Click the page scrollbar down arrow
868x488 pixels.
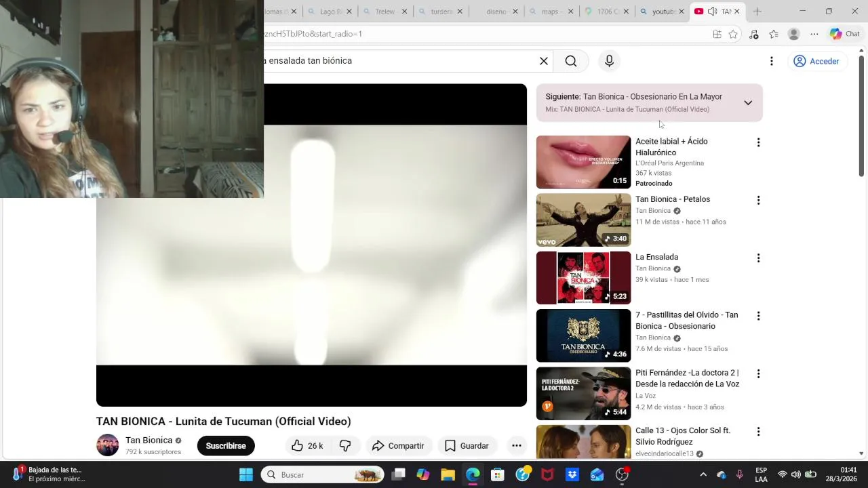[861, 453]
